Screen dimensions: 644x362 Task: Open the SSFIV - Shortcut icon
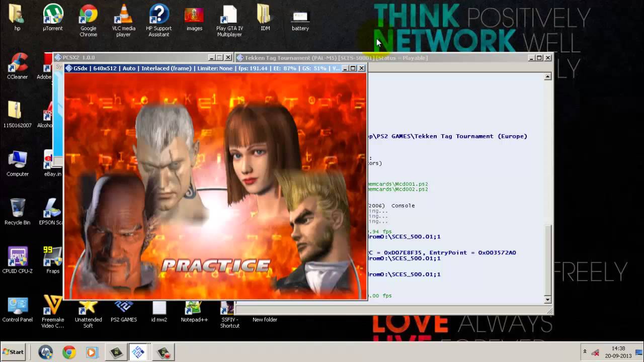[x=229, y=315]
